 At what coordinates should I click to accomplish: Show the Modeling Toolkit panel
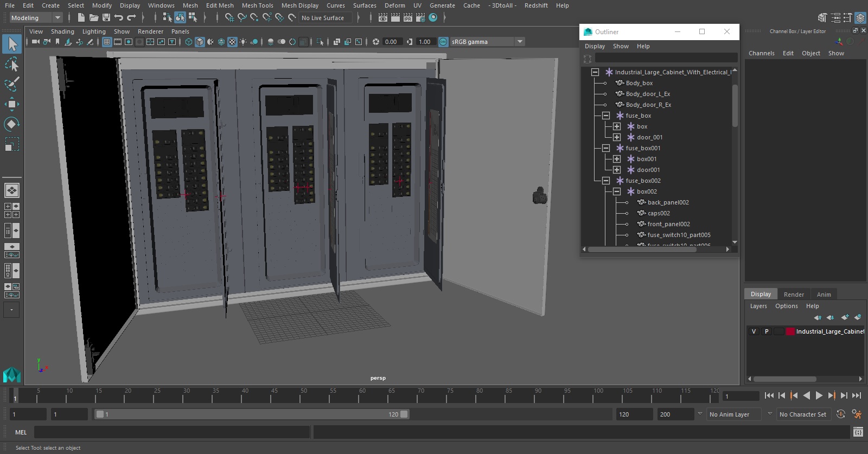click(x=823, y=18)
